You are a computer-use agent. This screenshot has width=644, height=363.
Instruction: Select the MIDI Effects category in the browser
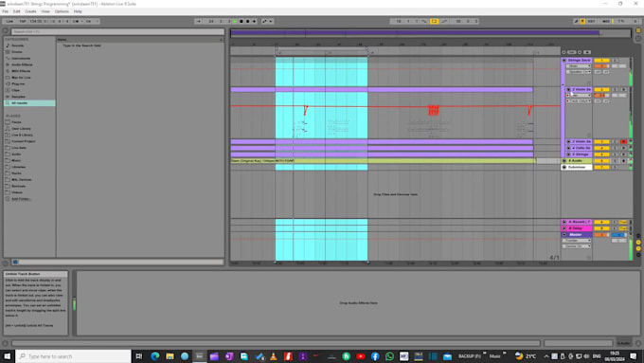(x=21, y=71)
